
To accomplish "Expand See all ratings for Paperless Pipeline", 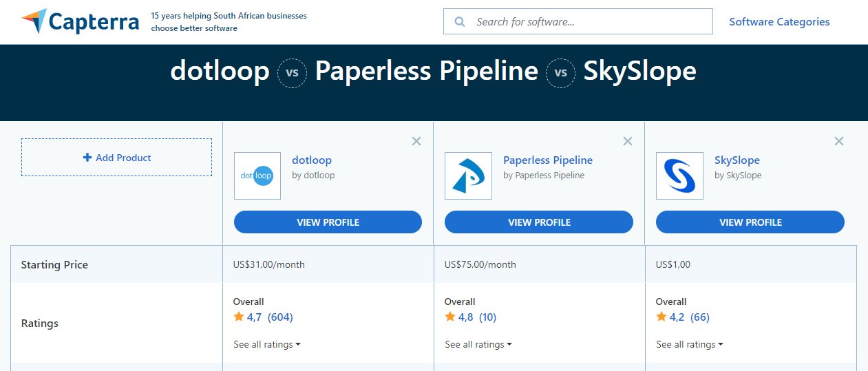I will [x=478, y=344].
